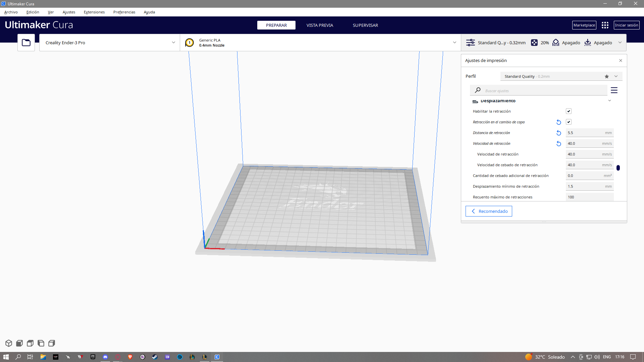Expand the Generic PLA material selector
The height and width of the screenshot is (362, 644).
pyautogui.click(x=320, y=43)
